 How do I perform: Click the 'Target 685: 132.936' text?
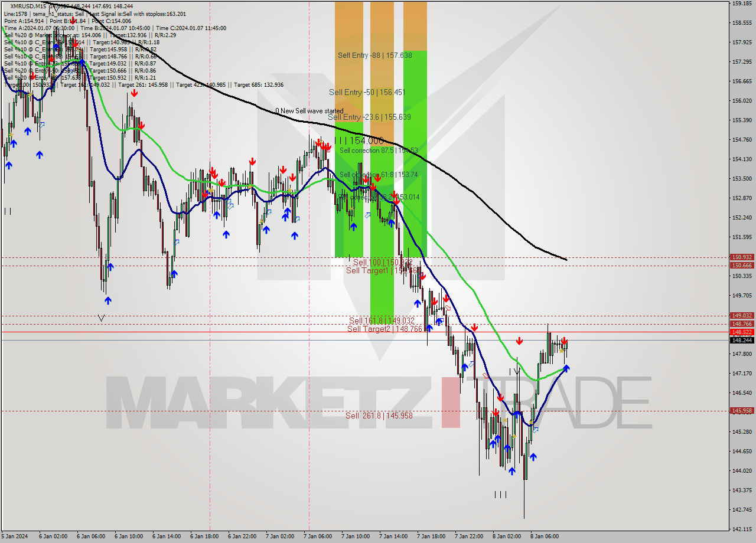(259, 84)
